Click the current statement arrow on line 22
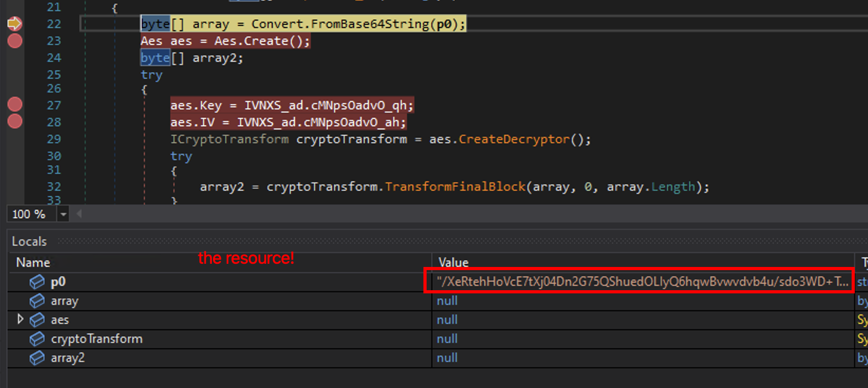868x388 pixels. pyautogui.click(x=14, y=24)
